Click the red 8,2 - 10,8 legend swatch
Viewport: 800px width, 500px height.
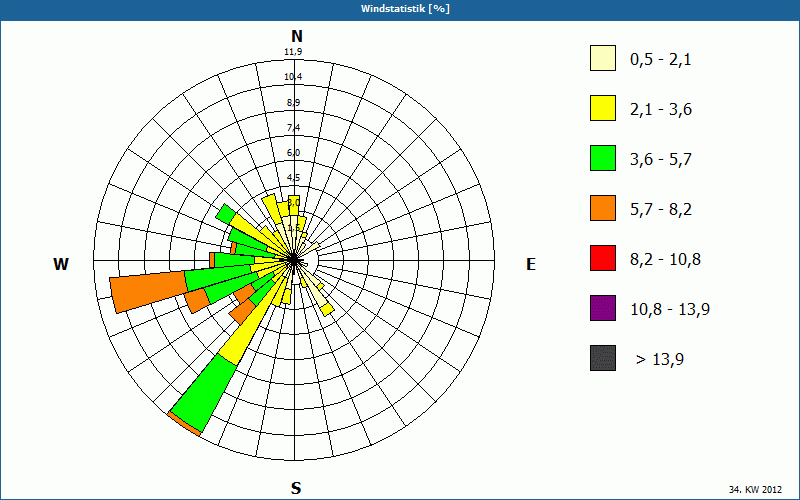point(603,258)
